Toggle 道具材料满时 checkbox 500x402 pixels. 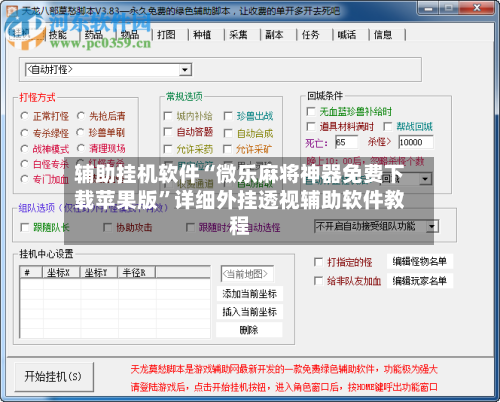pyautogui.click(x=311, y=126)
